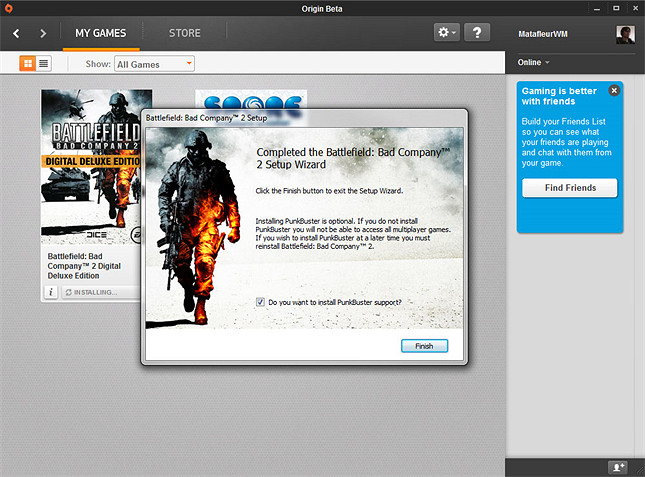Open the settings gear dropdown menu
645x477 pixels.
[x=446, y=33]
